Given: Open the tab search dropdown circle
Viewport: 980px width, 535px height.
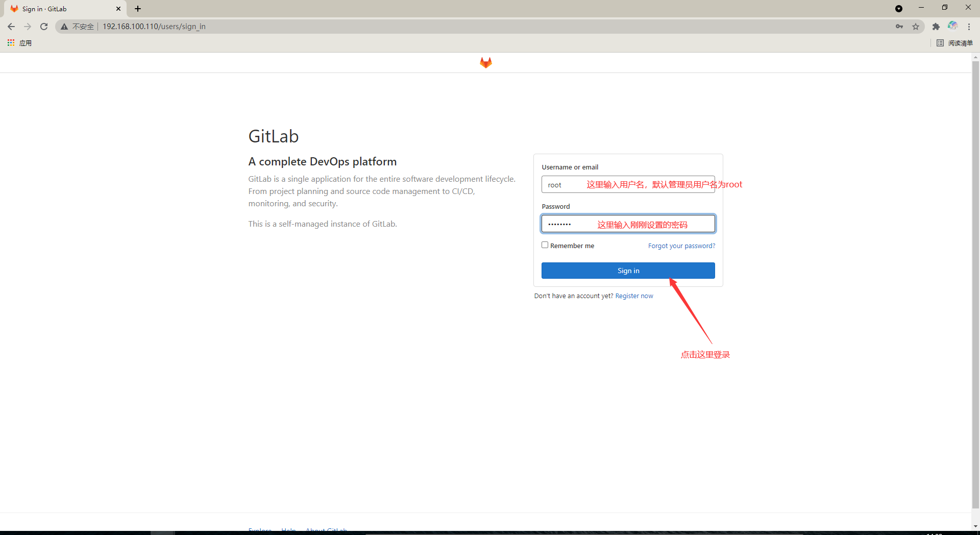Looking at the screenshot, I should tap(899, 9).
